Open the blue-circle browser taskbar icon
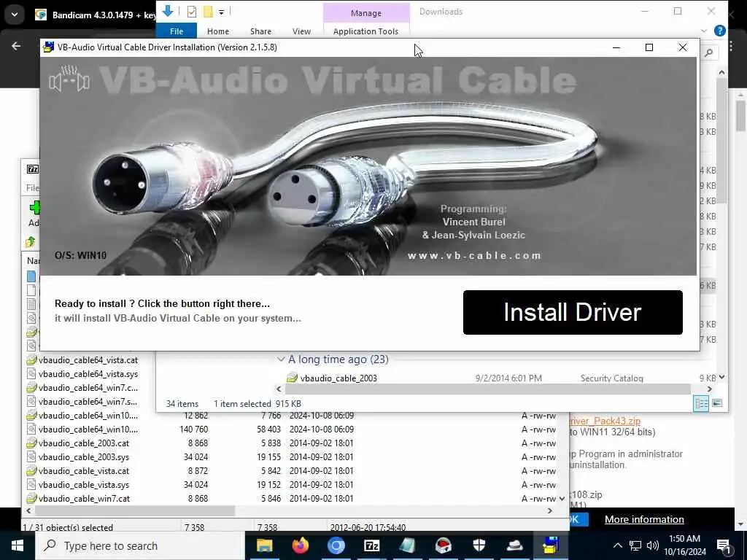The height and width of the screenshot is (560, 747). (336, 545)
